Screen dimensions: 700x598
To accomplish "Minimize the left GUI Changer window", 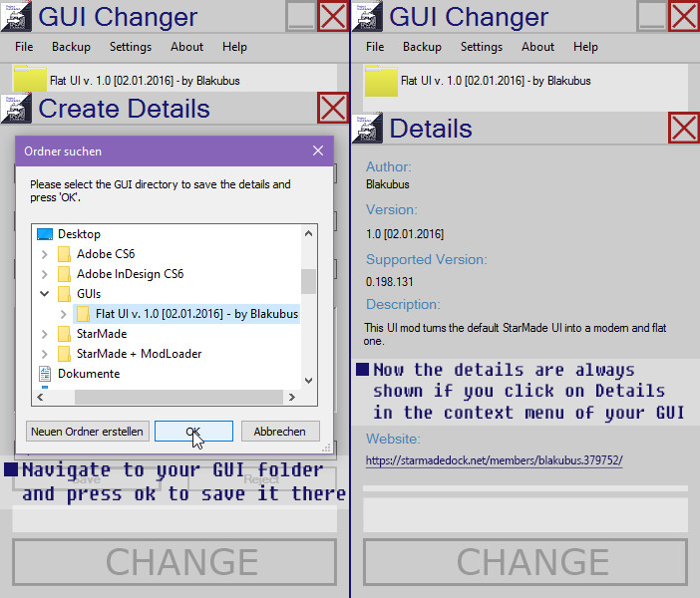I will click(x=300, y=16).
